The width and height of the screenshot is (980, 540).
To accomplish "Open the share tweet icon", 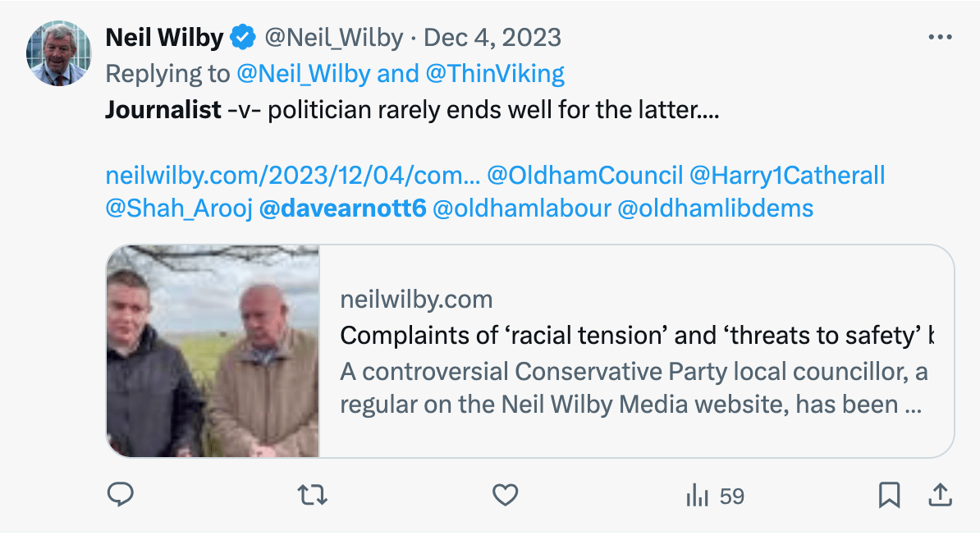I will tap(940, 494).
